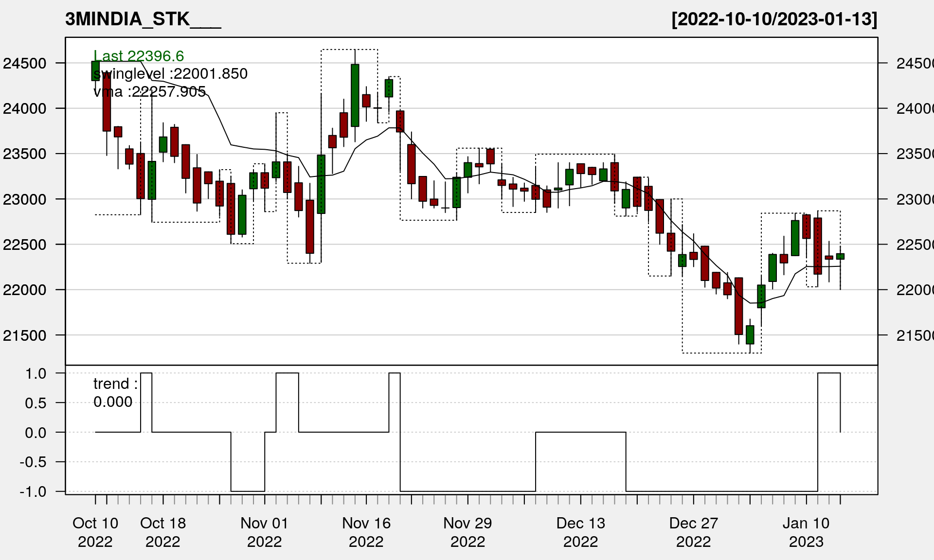This screenshot has width=934, height=560.
Task: Click the 24500 left price axis label
Action: [25, 63]
